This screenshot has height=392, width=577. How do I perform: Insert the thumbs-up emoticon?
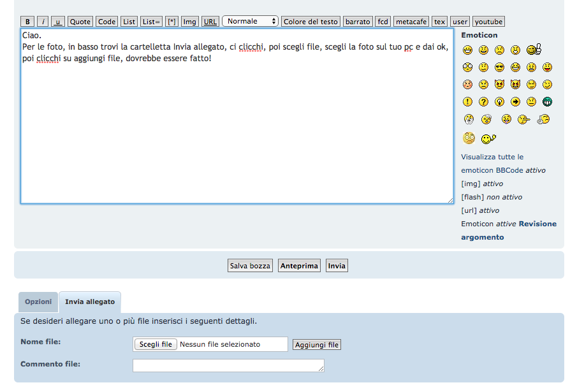[534, 50]
